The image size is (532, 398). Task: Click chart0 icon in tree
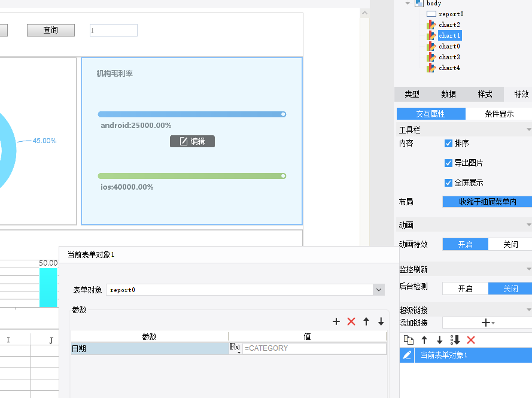[x=431, y=46]
